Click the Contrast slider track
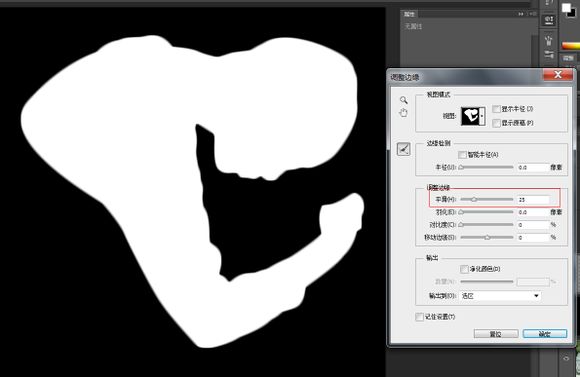The width and height of the screenshot is (580, 377). point(487,225)
